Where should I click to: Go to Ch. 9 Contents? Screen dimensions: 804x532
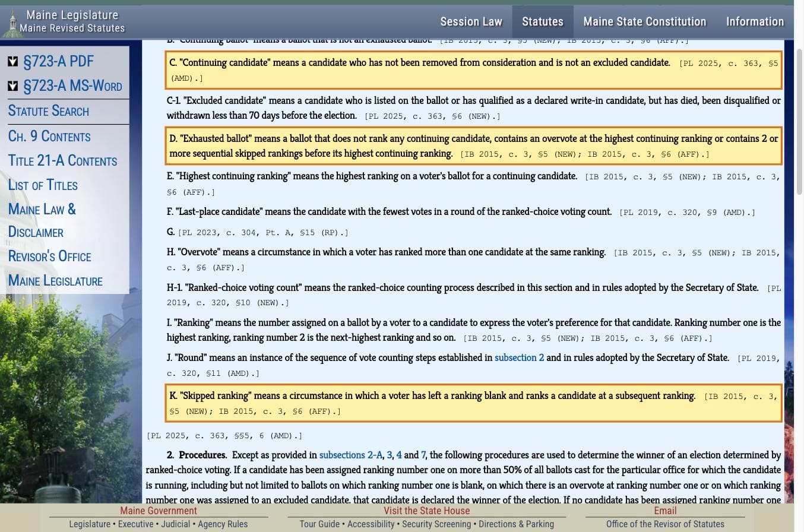pos(49,136)
